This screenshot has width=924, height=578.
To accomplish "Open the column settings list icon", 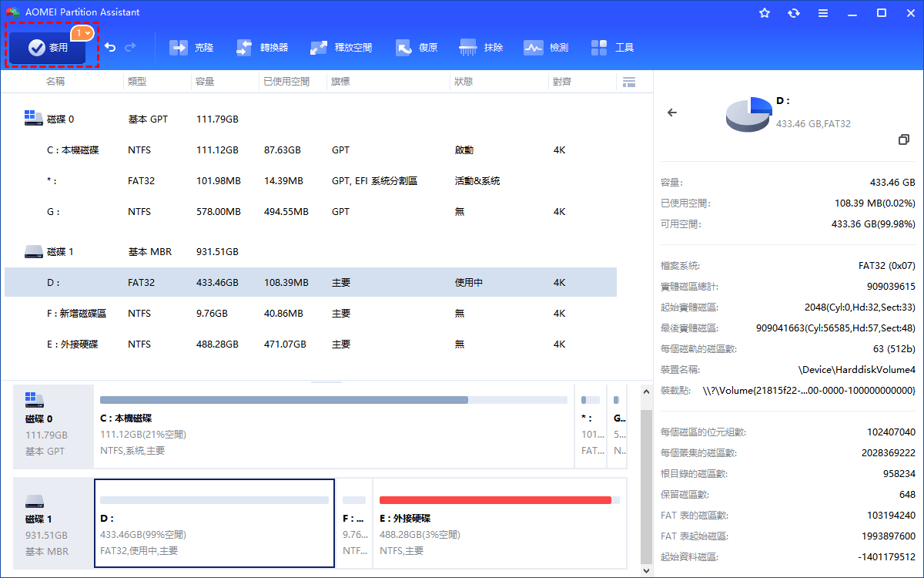I will point(629,82).
